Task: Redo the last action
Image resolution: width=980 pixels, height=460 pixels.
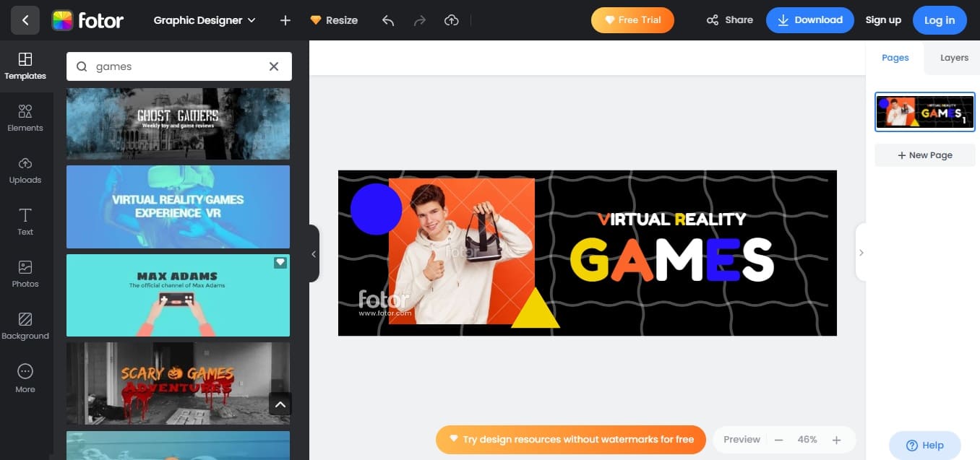Action: (420, 20)
